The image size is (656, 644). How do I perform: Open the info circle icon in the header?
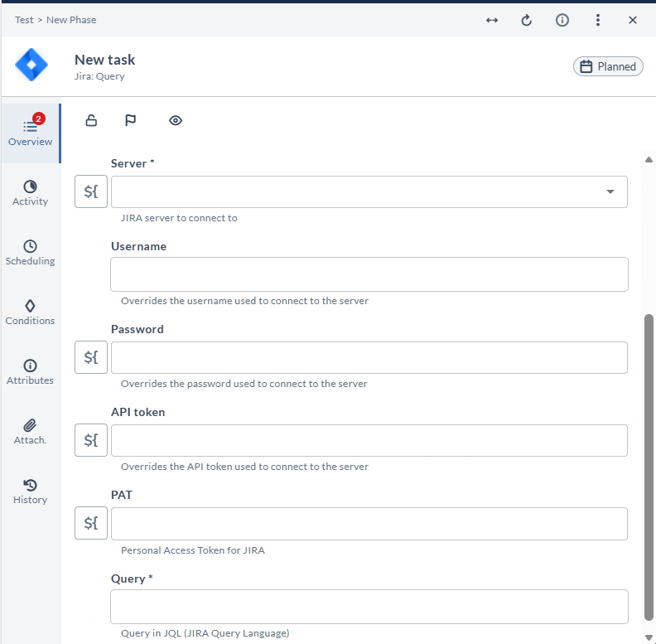point(562,20)
